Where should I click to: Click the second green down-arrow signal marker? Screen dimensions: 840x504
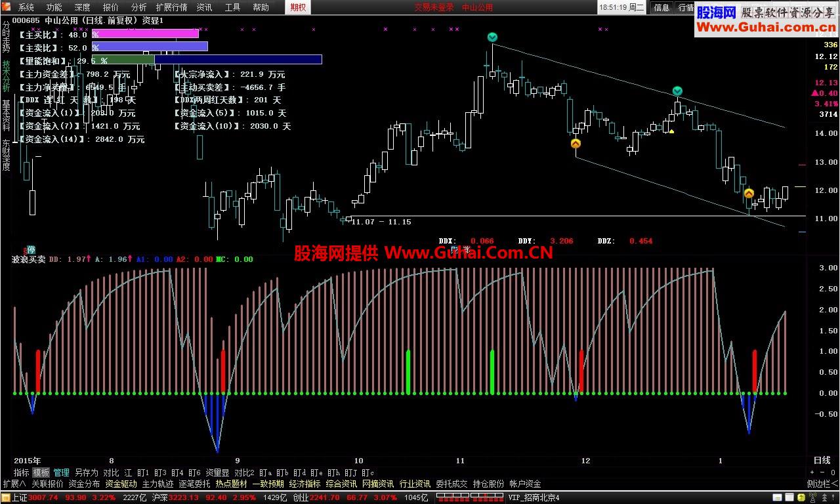click(x=677, y=91)
